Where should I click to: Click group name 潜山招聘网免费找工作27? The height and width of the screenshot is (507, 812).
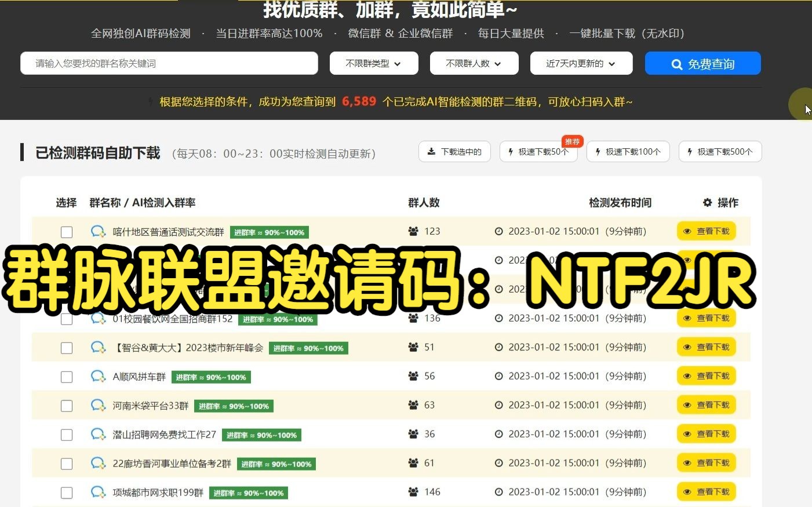pos(165,435)
